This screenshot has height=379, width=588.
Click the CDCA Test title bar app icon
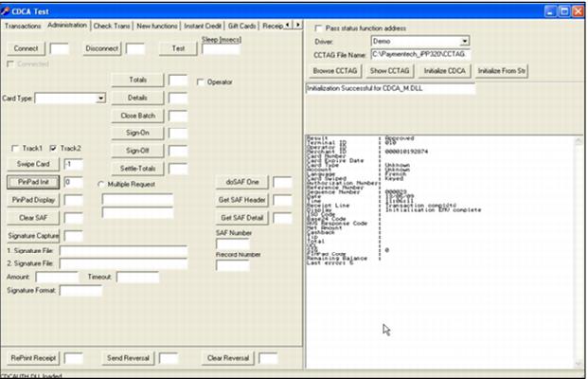6,11
